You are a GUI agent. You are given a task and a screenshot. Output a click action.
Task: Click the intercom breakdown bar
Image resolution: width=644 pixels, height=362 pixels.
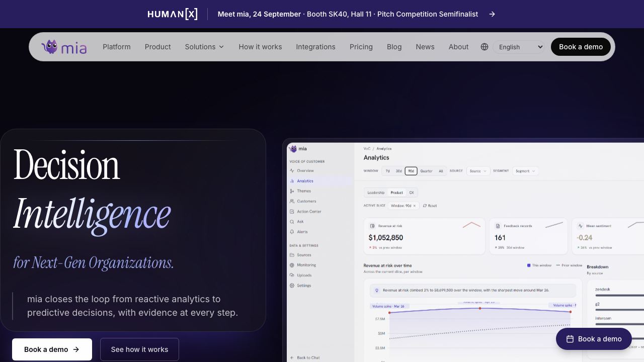pos(619,324)
